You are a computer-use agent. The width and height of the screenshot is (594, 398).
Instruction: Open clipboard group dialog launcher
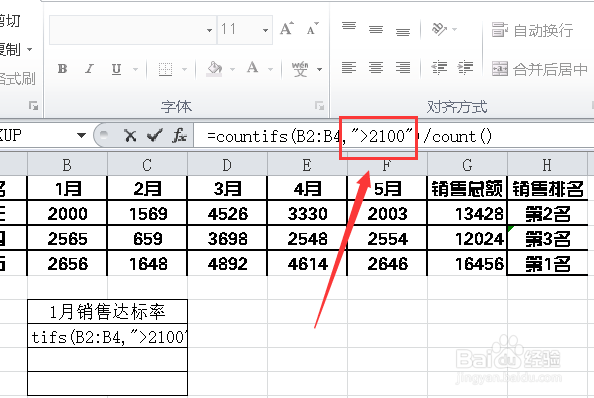pyautogui.click(x=33, y=106)
